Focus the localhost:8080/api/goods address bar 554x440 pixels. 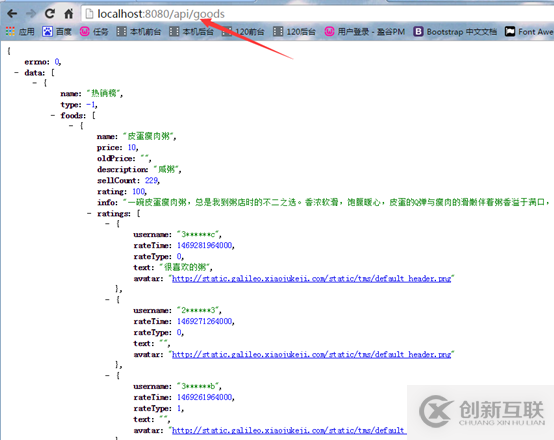click(318, 14)
